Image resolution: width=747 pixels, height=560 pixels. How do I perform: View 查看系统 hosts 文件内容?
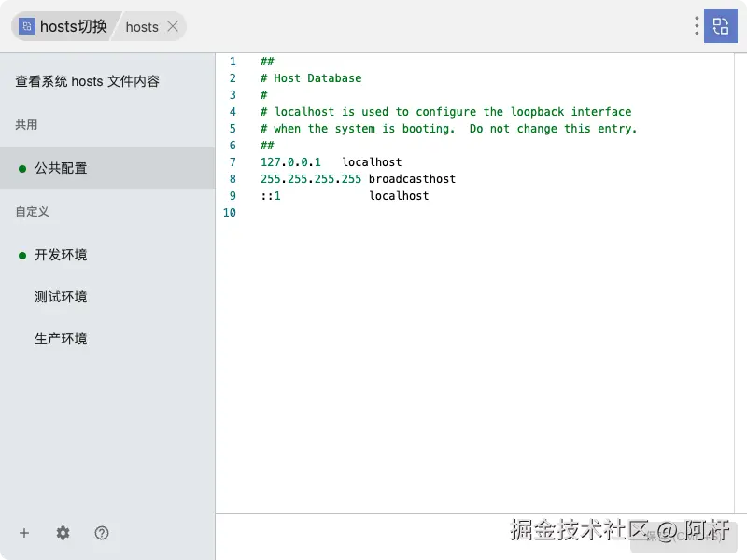click(87, 81)
